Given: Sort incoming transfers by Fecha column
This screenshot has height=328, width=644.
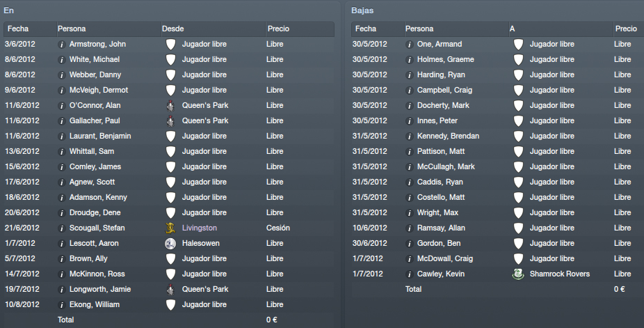Looking at the screenshot, I should pos(30,29).
